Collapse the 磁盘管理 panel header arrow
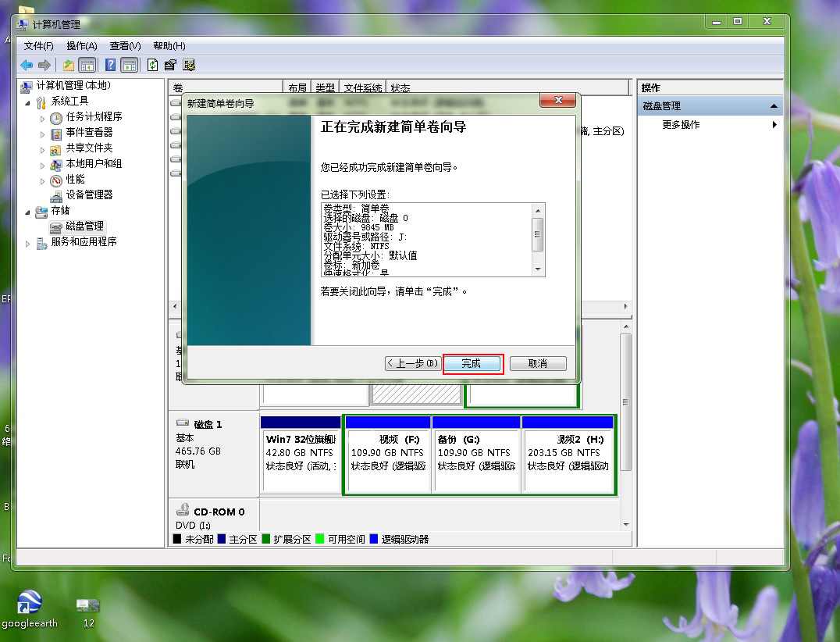Viewport: 840px width, 642px height. 774,105
